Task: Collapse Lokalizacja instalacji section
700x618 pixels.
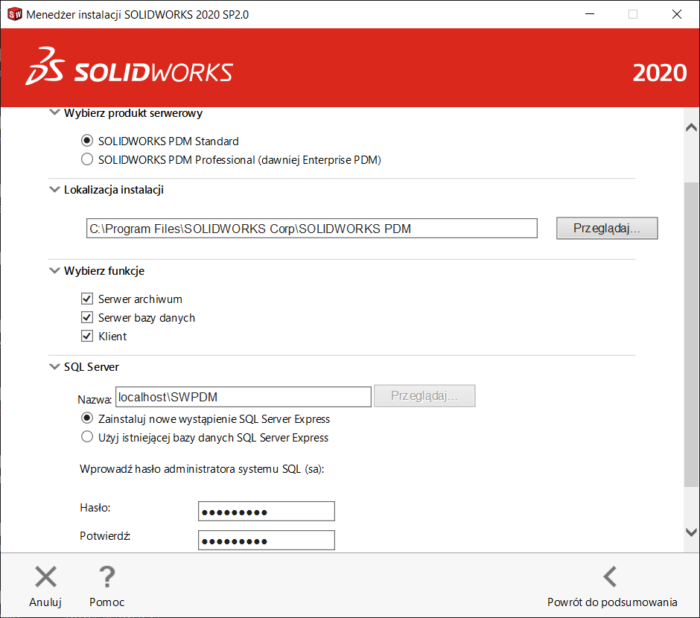Action: point(54,189)
